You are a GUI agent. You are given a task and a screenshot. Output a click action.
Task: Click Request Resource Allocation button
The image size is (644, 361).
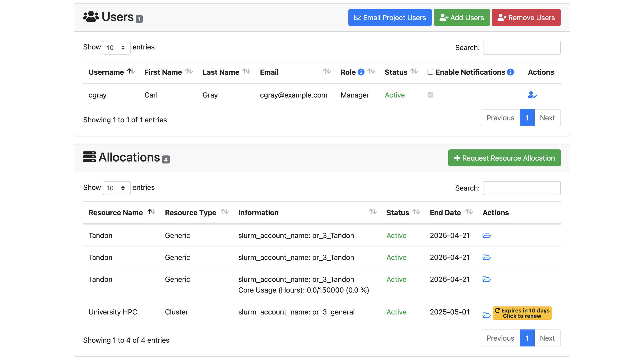tap(504, 158)
